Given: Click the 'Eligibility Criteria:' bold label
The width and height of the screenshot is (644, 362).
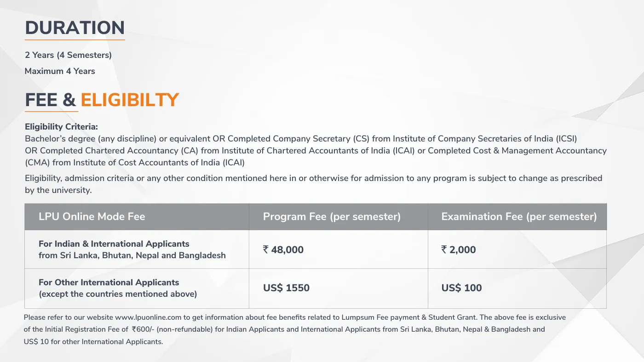Looking at the screenshot, I should (x=61, y=127).
